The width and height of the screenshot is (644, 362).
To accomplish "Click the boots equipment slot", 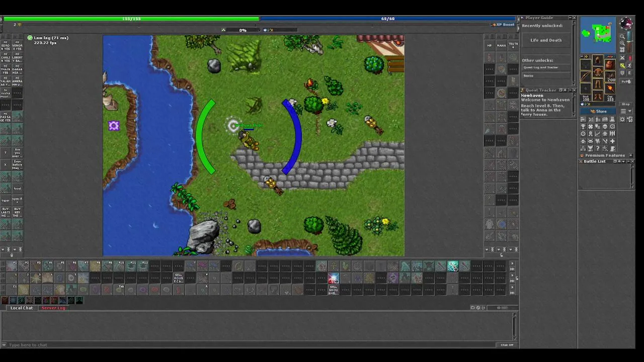I will [x=598, y=96].
